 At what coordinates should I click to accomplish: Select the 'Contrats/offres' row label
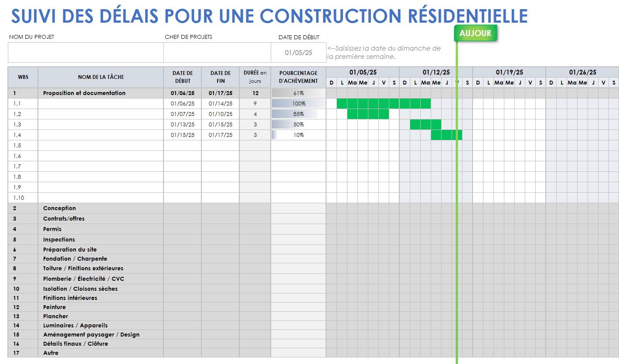(x=64, y=219)
